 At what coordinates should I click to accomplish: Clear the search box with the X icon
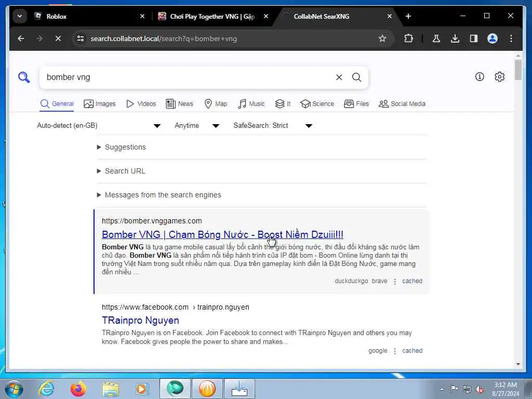coord(339,77)
